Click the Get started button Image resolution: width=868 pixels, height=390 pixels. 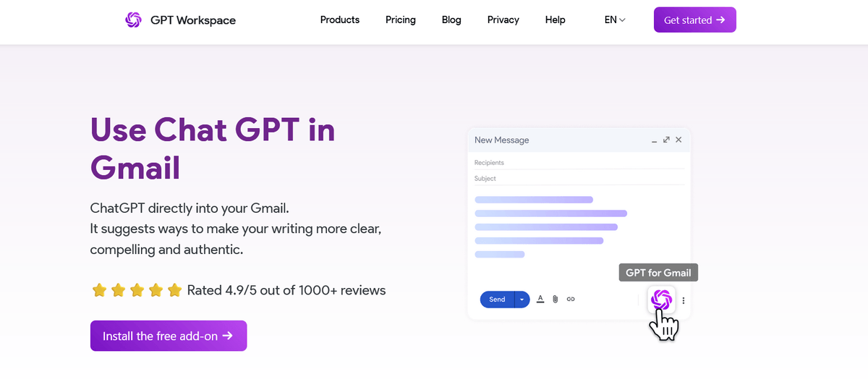[x=695, y=20]
